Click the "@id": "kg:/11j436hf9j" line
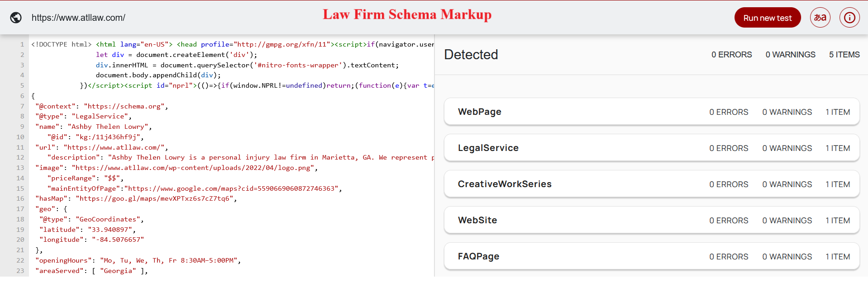The width and height of the screenshot is (868, 287). tap(95, 137)
